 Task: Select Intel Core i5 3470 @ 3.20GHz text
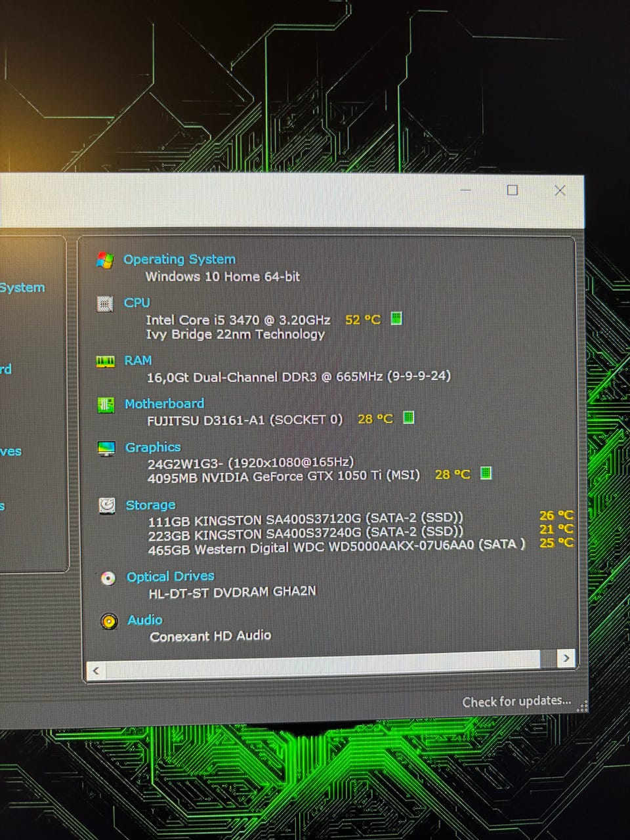tap(238, 320)
